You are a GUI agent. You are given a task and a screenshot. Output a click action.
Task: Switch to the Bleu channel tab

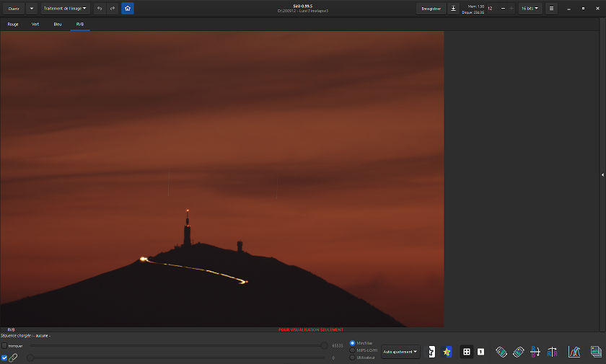[x=58, y=25]
